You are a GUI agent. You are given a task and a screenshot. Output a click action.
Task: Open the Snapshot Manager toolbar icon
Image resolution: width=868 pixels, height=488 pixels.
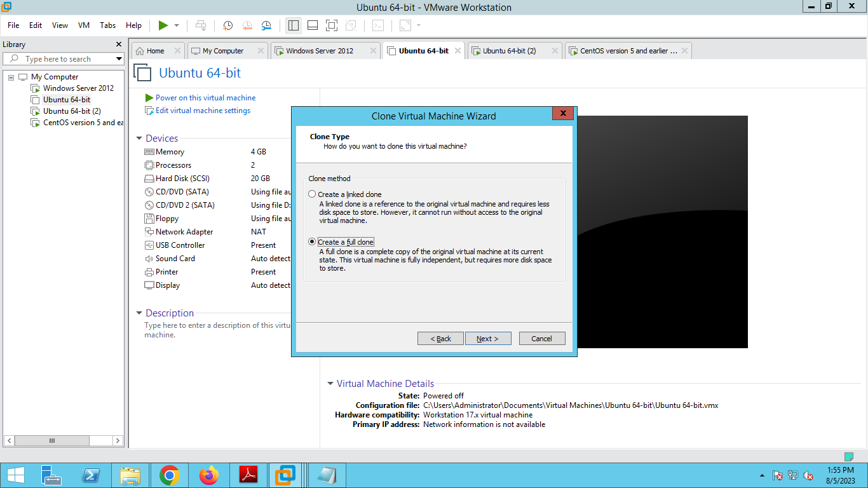pyautogui.click(x=267, y=25)
